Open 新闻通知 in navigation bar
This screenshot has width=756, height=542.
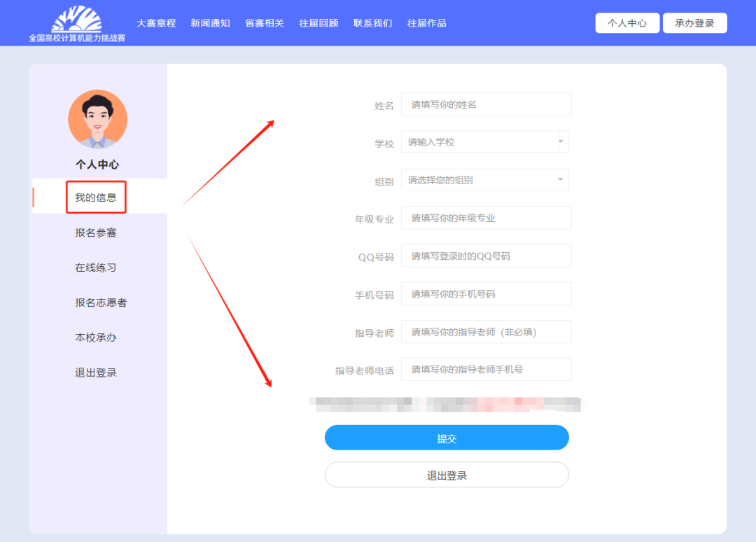coord(210,23)
